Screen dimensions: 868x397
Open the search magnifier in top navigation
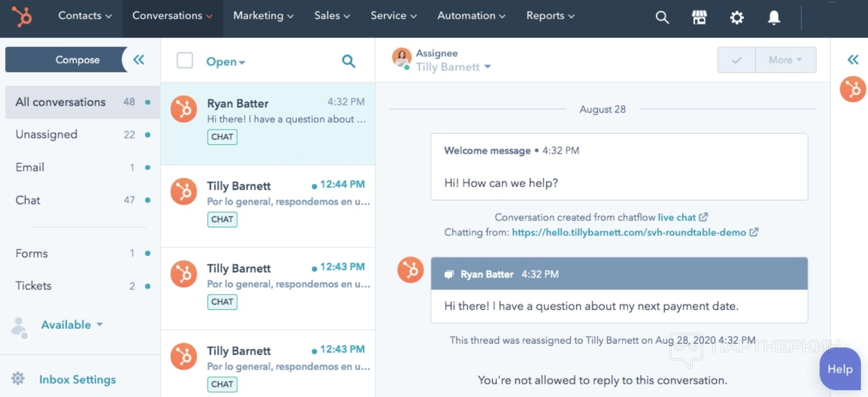click(662, 17)
